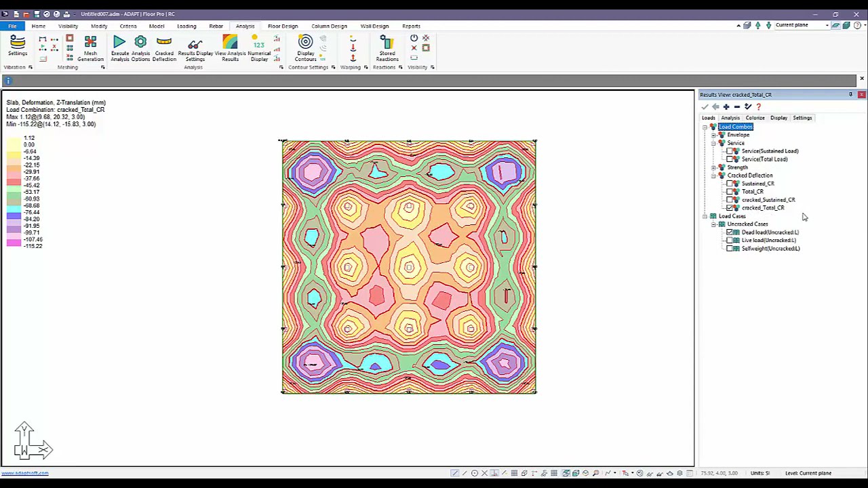
Task: Open the www.adaptsoft.com link
Action: tap(25, 473)
